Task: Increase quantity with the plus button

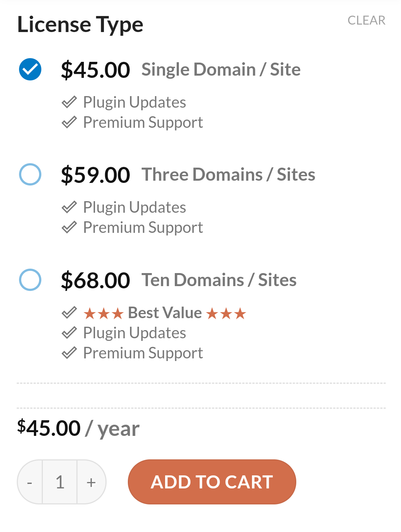Action: (x=91, y=482)
